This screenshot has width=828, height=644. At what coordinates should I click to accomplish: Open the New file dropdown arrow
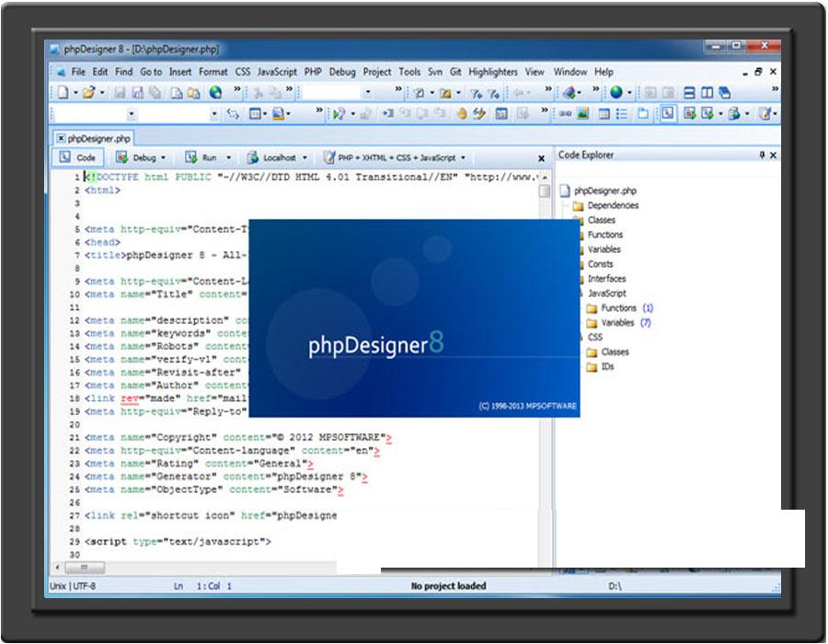point(75,93)
